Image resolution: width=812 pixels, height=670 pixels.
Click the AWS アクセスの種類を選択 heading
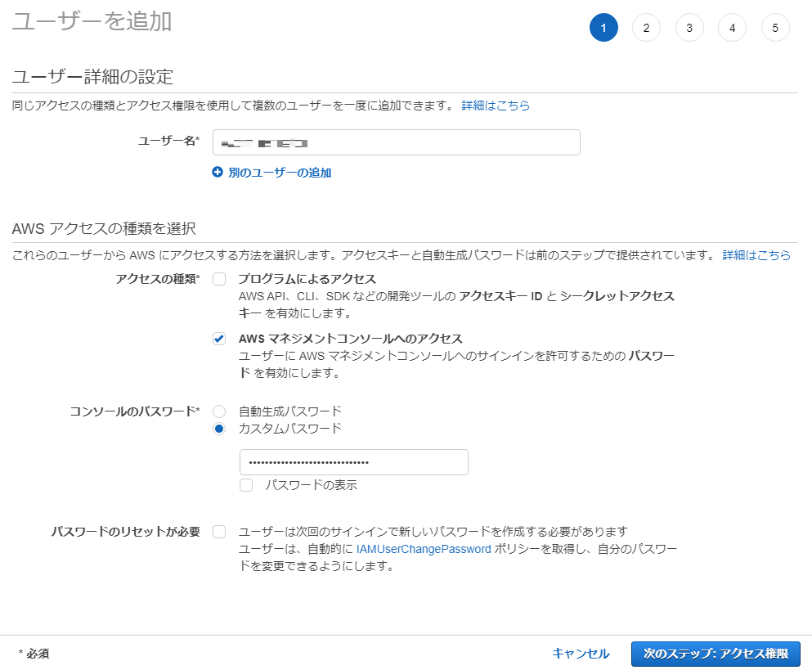(x=104, y=228)
